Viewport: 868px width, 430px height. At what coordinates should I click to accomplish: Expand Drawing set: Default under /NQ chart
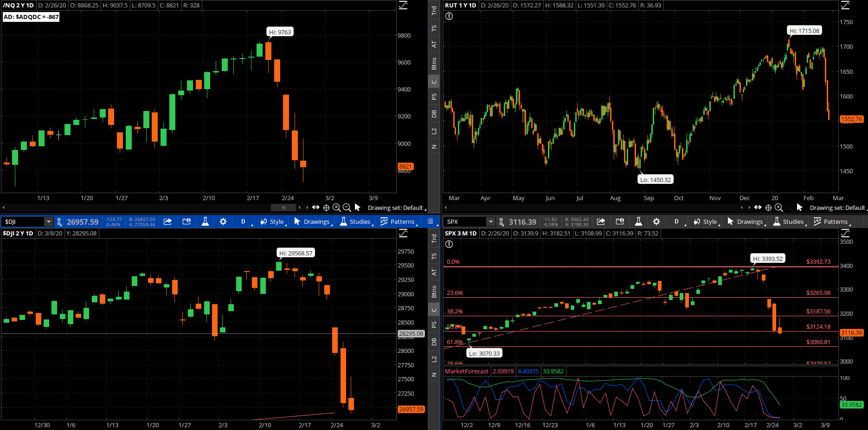[x=397, y=208]
